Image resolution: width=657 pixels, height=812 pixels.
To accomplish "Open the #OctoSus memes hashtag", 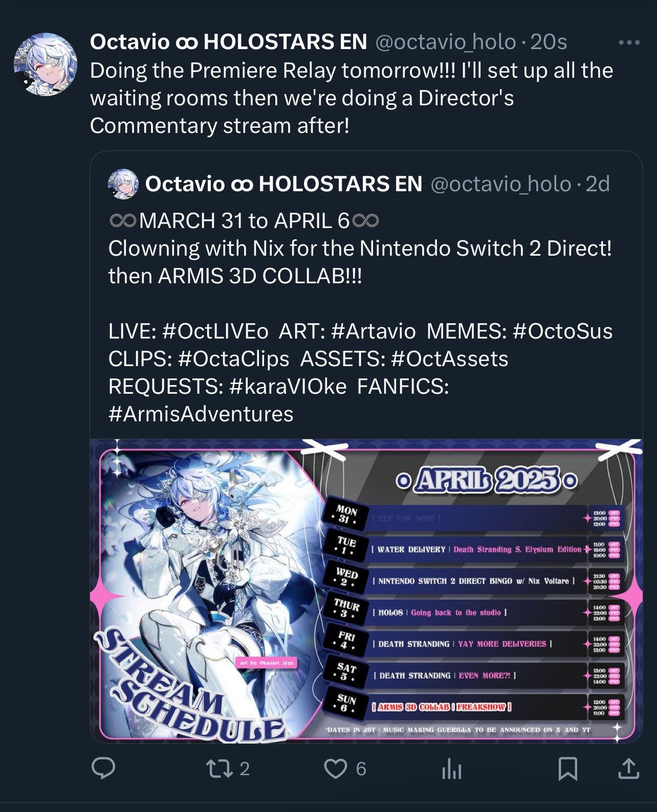I will [562, 331].
